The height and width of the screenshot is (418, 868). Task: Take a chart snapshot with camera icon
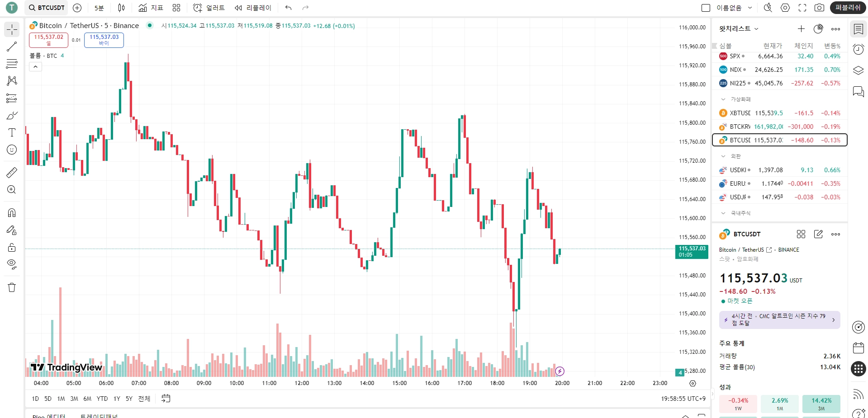819,8
